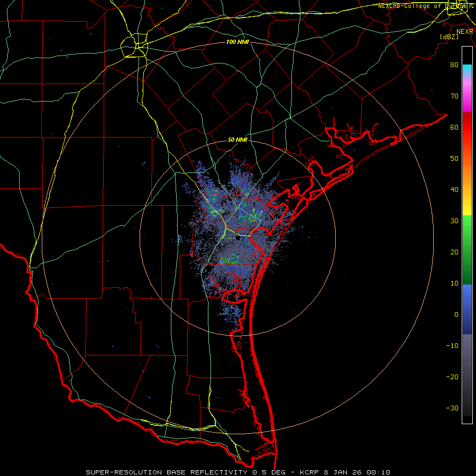Click the "50 NMI" range ring label

(237, 140)
